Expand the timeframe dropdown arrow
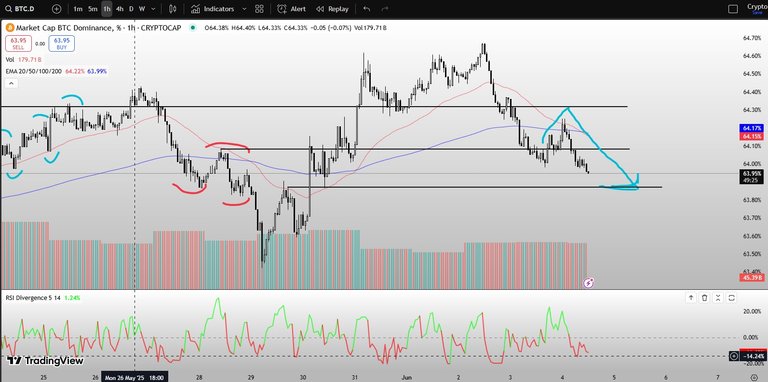This screenshot has width=768, height=382. click(x=154, y=9)
